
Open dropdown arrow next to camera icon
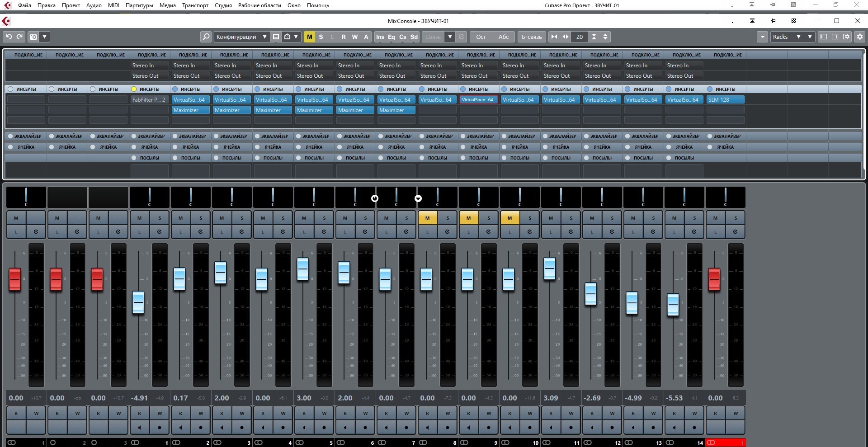coord(44,37)
